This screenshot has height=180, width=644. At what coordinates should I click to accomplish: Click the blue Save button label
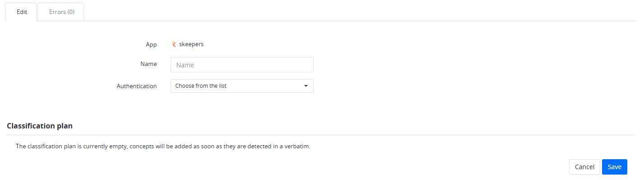[x=615, y=167]
